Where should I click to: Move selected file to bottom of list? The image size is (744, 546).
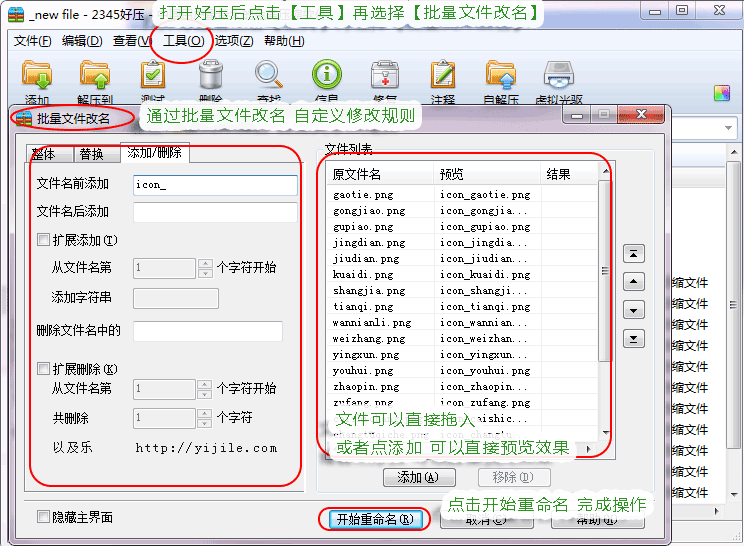633,339
